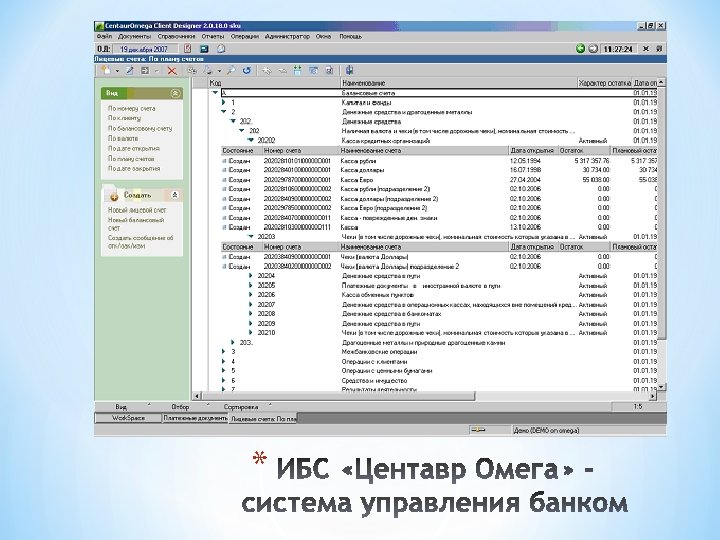Click the Наименование column header
Viewport: 720px width, 540px height.
click(458, 83)
